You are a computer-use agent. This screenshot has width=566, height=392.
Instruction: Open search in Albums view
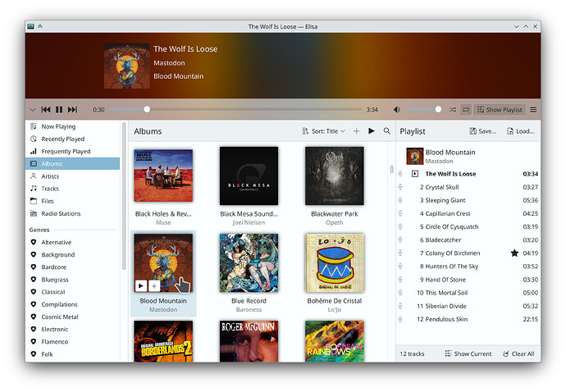click(x=386, y=131)
